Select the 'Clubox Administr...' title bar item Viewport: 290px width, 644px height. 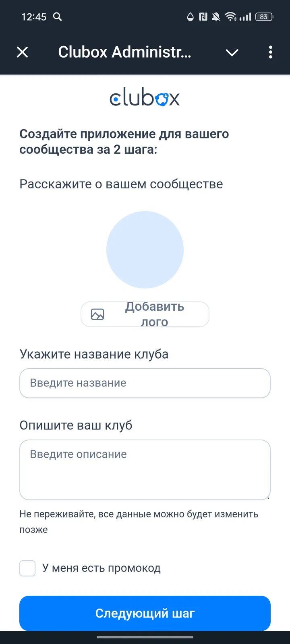(125, 52)
